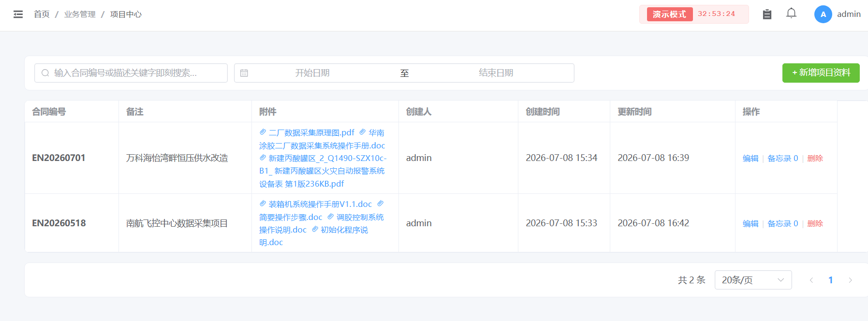
Task: Delete row EN20260518 via 删除
Action: click(815, 224)
